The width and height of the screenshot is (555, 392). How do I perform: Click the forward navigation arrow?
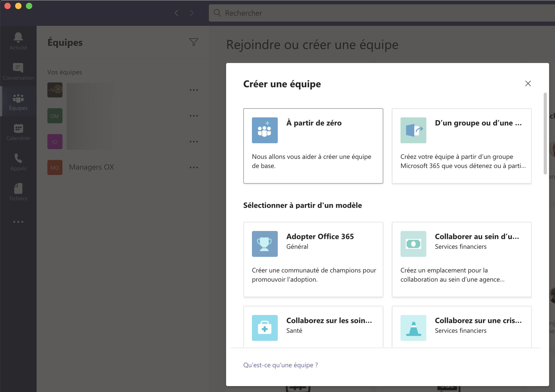click(x=192, y=13)
